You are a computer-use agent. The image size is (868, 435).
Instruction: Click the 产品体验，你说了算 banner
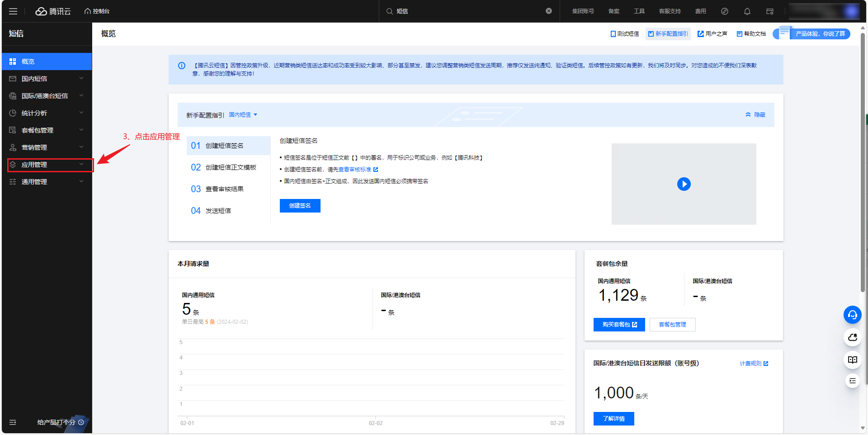tap(811, 34)
